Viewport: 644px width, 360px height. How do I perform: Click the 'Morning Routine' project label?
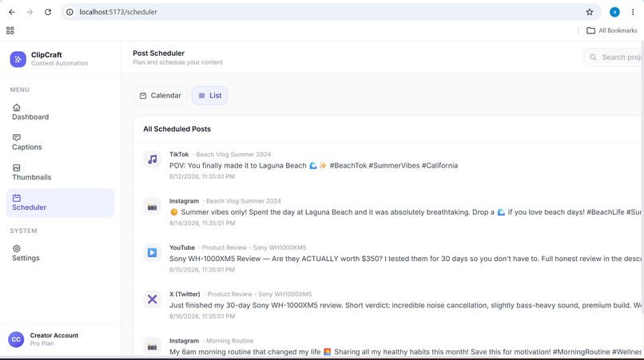pyautogui.click(x=229, y=341)
